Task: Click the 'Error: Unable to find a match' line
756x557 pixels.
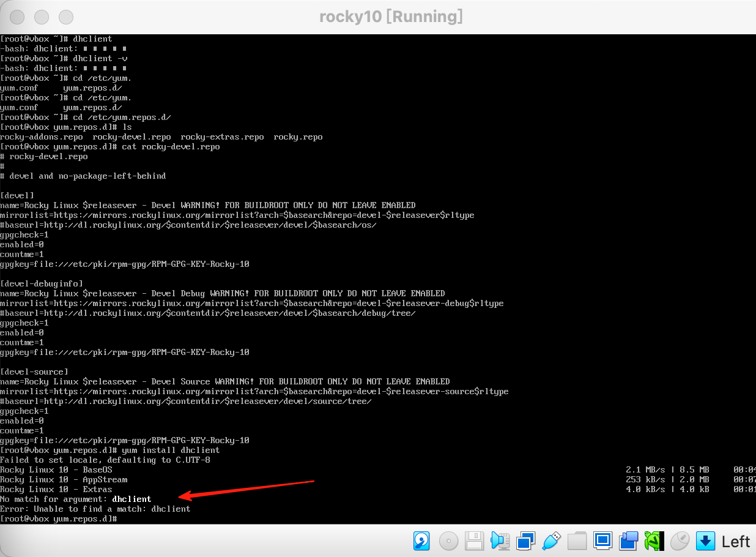Action: [x=95, y=509]
